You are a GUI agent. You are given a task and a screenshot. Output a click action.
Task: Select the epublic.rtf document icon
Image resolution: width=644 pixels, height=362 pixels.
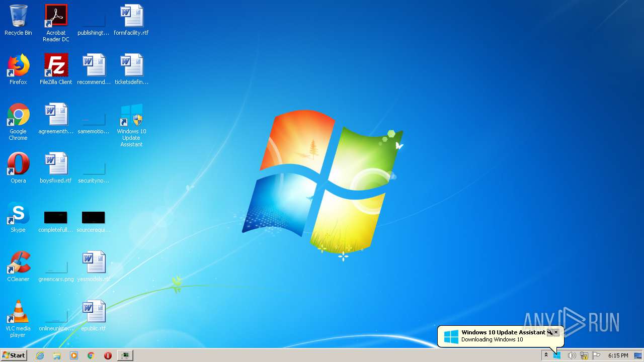[x=94, y=316]
